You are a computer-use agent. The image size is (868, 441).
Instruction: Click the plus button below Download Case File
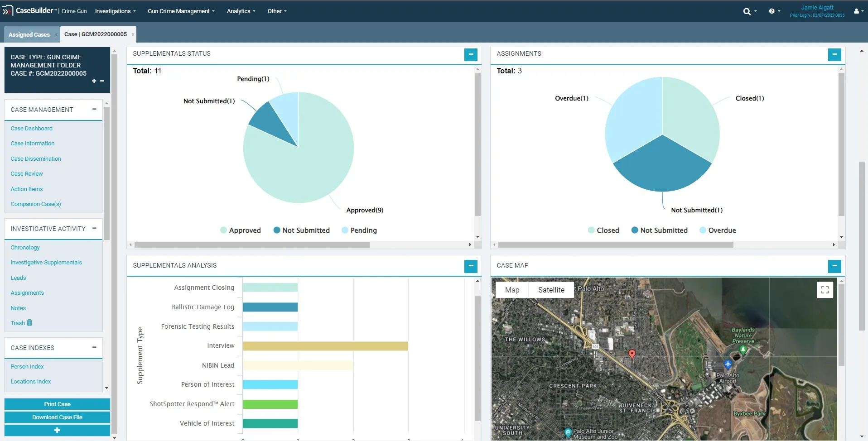pyautogui.click(x=57, y=430)
